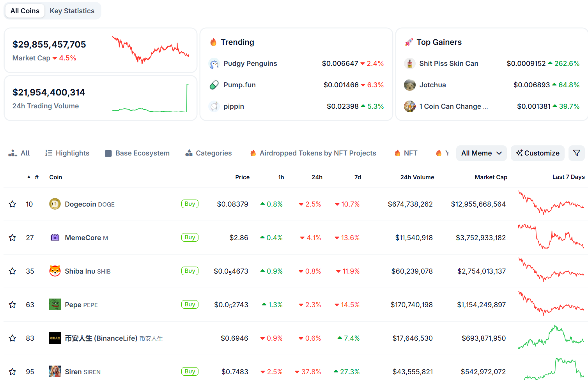This screenshot has width=588, height=380.
Task: Click the Pump.fun pill icon
Action: coord(214,85)
